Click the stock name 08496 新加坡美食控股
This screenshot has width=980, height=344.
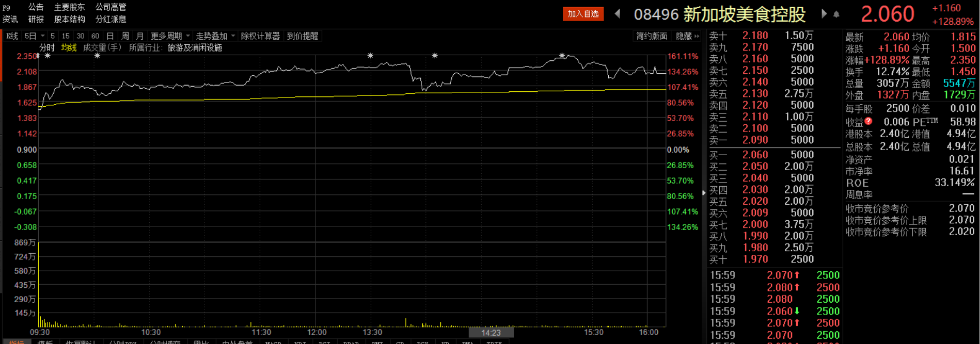point(720,14)
